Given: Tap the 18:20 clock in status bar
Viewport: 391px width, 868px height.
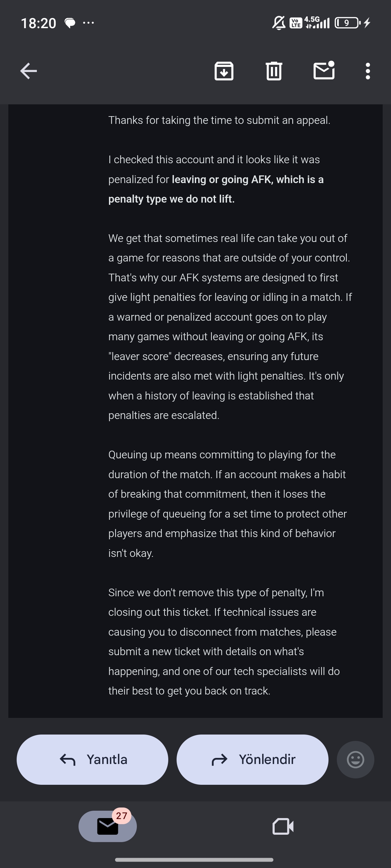Looking at the screenshot, I should 38,23.
